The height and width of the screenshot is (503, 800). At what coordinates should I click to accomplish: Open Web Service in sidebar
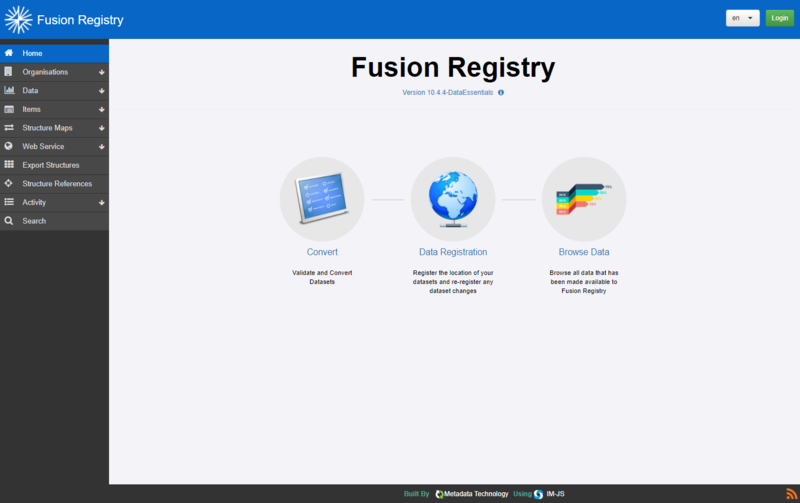(54, 146)
